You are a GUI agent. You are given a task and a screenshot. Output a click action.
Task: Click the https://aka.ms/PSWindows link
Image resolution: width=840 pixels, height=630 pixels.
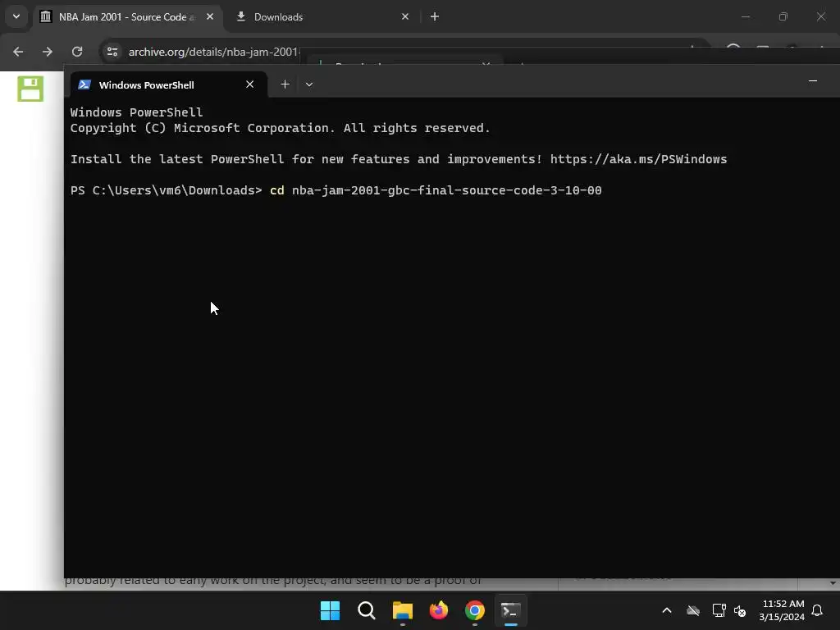coord(638,159)
